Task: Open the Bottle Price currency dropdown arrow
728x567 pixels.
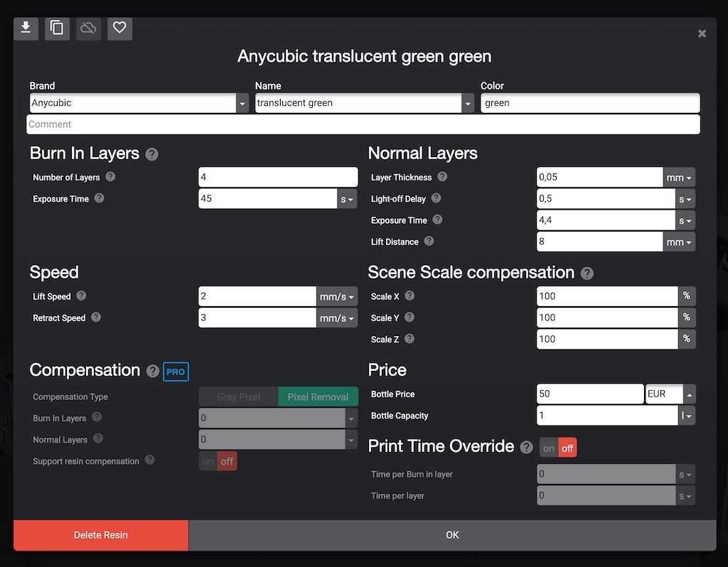Action: (690, 394)
